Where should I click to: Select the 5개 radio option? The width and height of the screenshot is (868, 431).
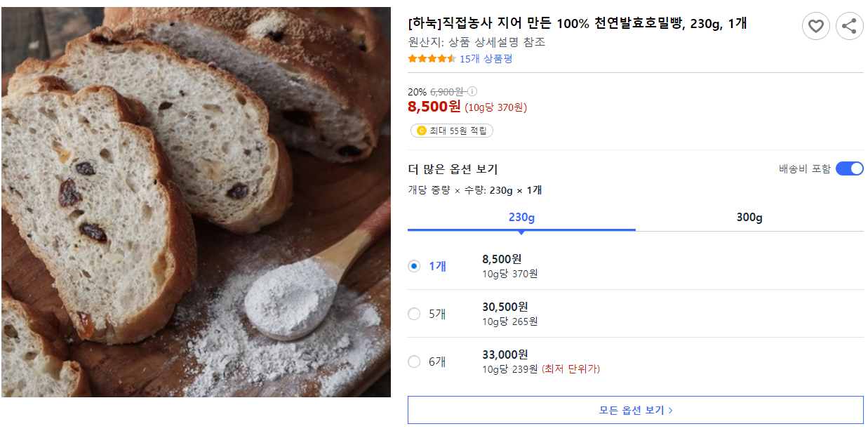pos(414,314)
